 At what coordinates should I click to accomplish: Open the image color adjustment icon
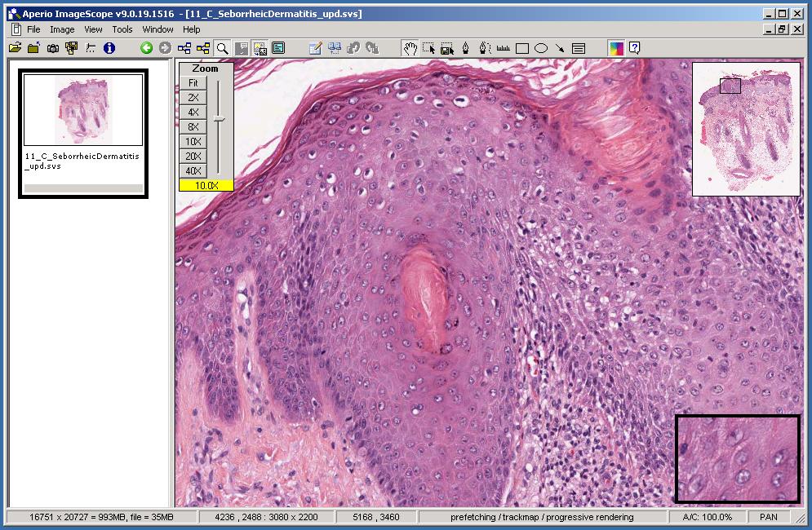pos(616,48)
